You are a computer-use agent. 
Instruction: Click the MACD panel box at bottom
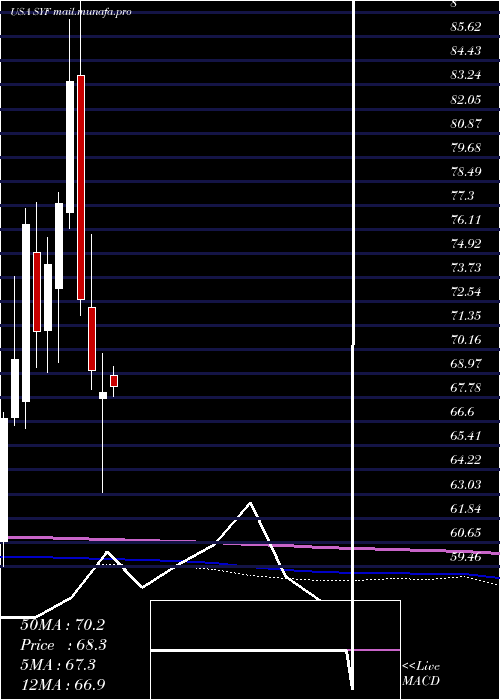(x=275, y=650)
